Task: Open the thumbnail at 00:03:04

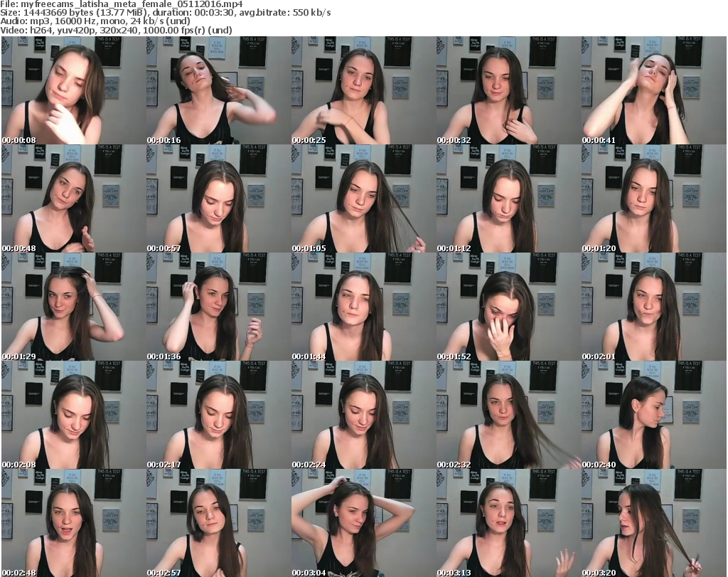Action: tap(363, 523)
